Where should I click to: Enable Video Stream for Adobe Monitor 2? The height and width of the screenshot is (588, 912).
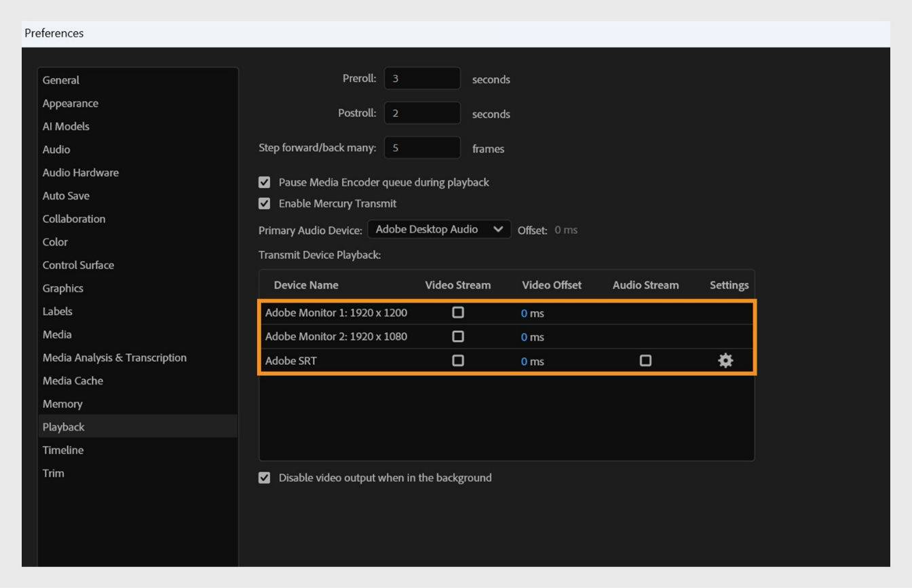tap(458, 336)
